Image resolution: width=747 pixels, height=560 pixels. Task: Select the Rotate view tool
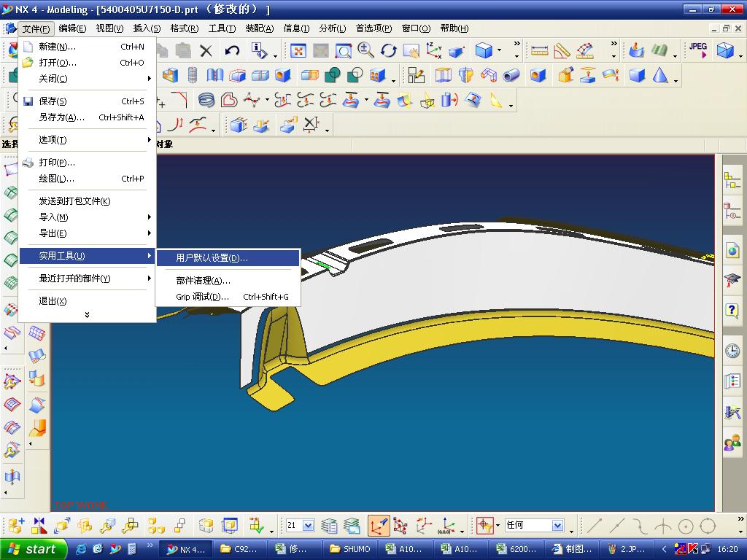389,51
